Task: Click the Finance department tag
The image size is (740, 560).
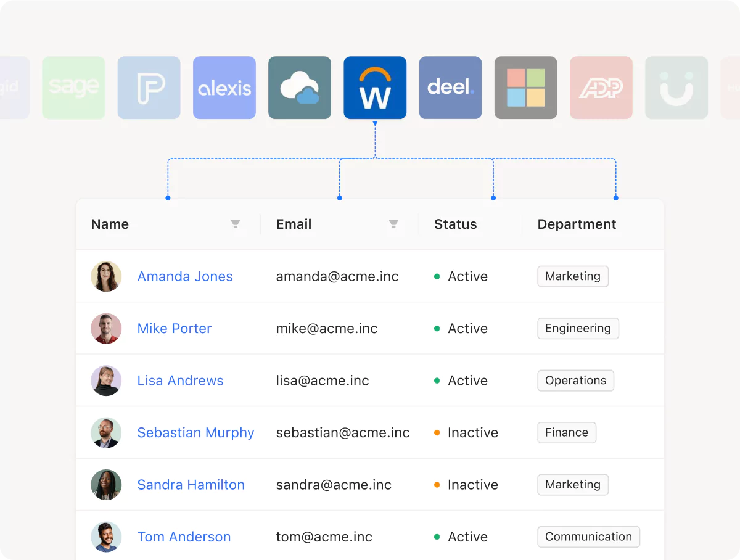Action: (567, 432)
